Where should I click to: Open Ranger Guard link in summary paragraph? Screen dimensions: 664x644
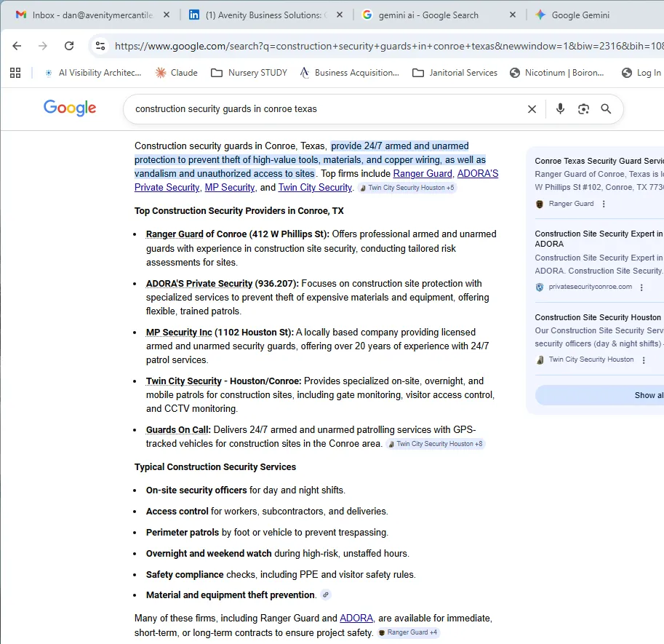[423, 174]
